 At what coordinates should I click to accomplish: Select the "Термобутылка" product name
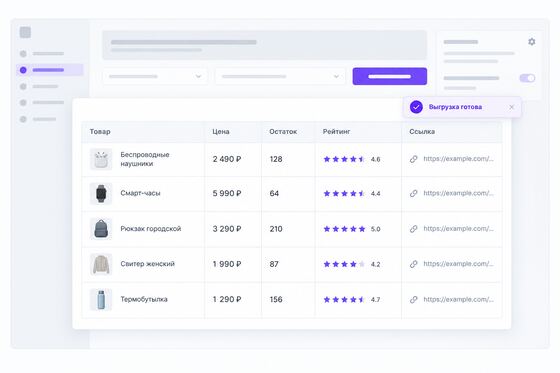tap(144, 299)
